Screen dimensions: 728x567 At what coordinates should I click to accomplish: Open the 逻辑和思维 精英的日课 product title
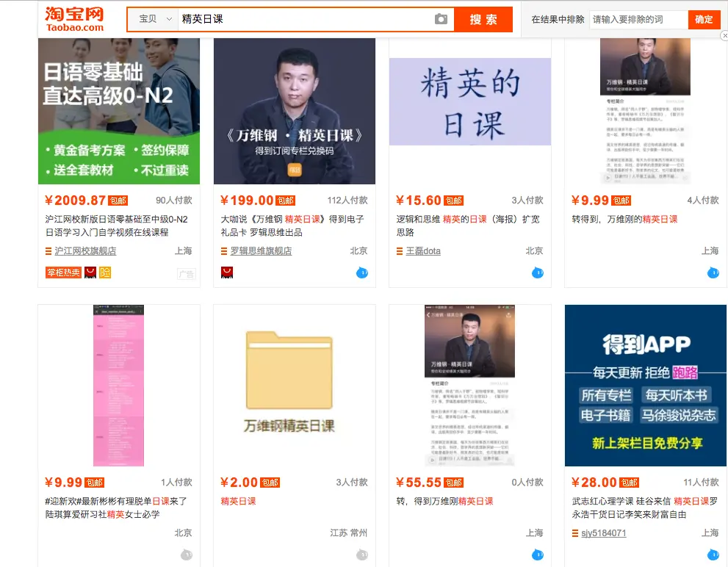[467, 225]
